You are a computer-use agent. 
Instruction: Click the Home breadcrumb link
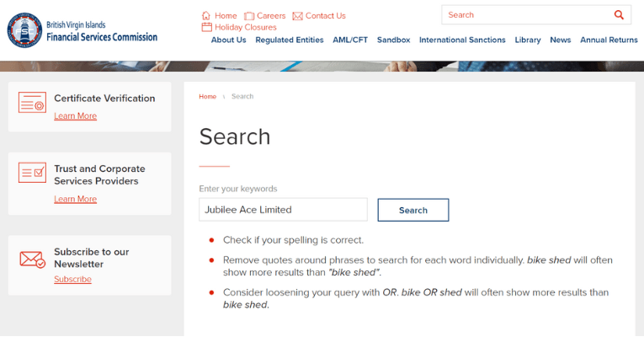(207, 97)
